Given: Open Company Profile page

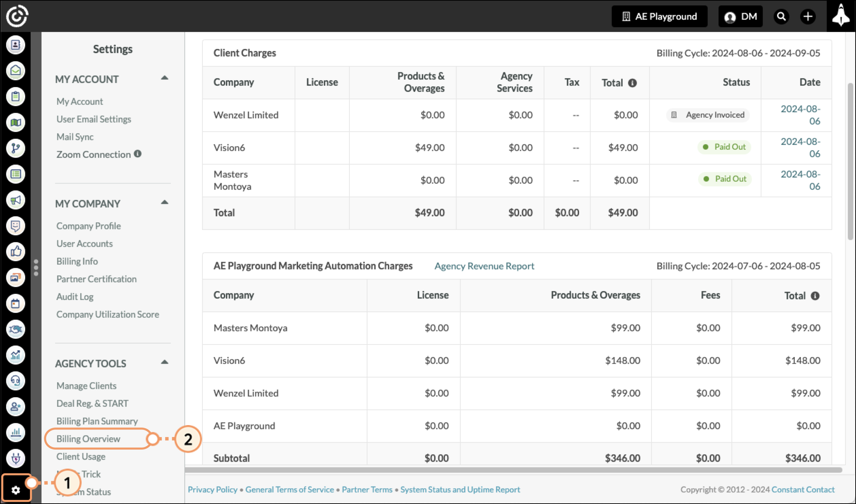Looking at the screenshot, I should (x=88, y=226).
